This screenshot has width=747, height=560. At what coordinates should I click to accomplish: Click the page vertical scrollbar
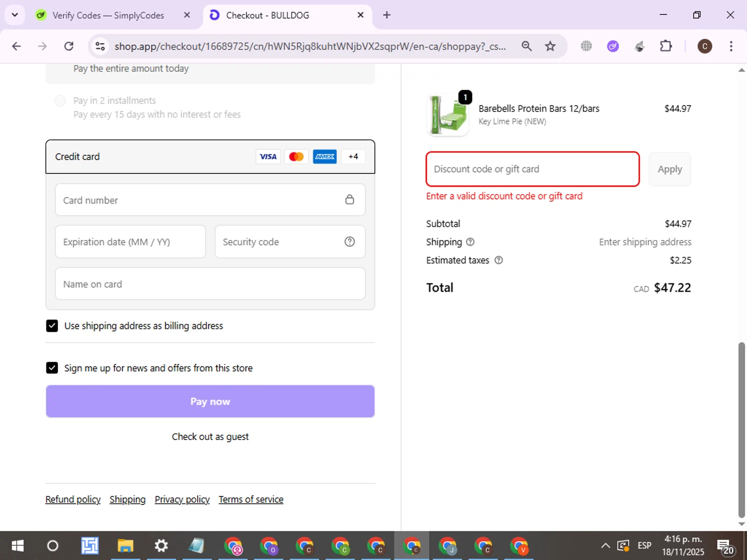tap(742, 430)
